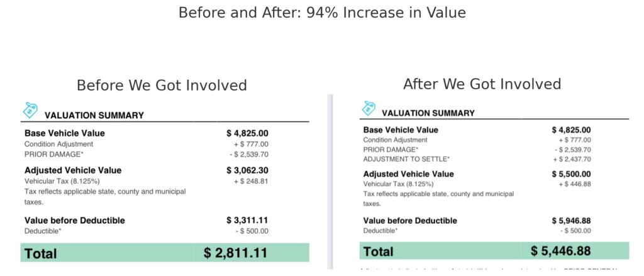The image size is (644, 276).
Task: Click the price tag icon in the left valuation summary
Action: (30, 111)
